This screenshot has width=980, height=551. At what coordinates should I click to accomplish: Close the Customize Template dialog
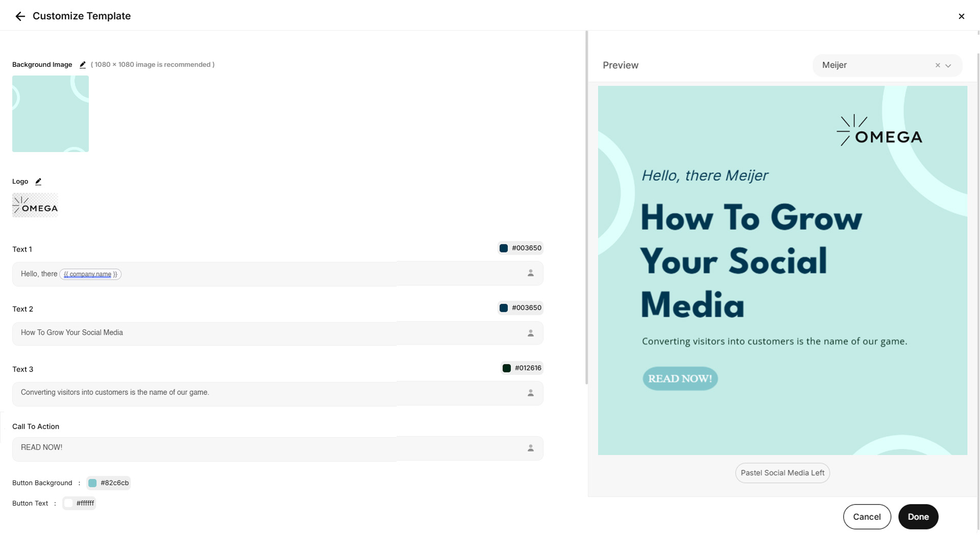coord(961,16)
